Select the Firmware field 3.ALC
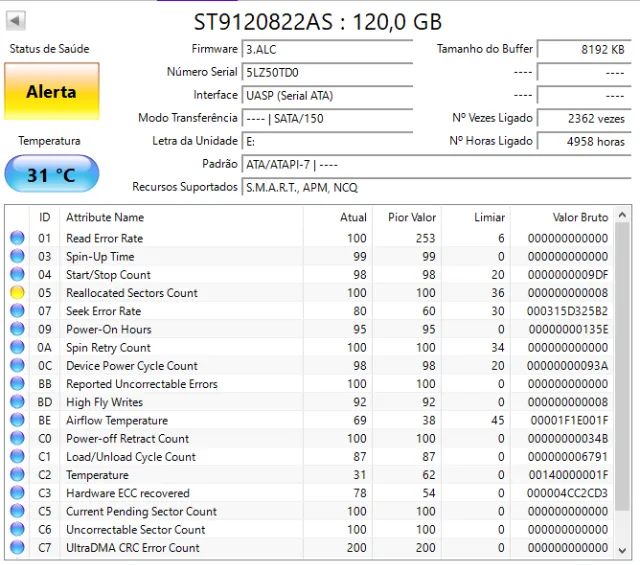The image size is (640, 565). coord(327,49)
